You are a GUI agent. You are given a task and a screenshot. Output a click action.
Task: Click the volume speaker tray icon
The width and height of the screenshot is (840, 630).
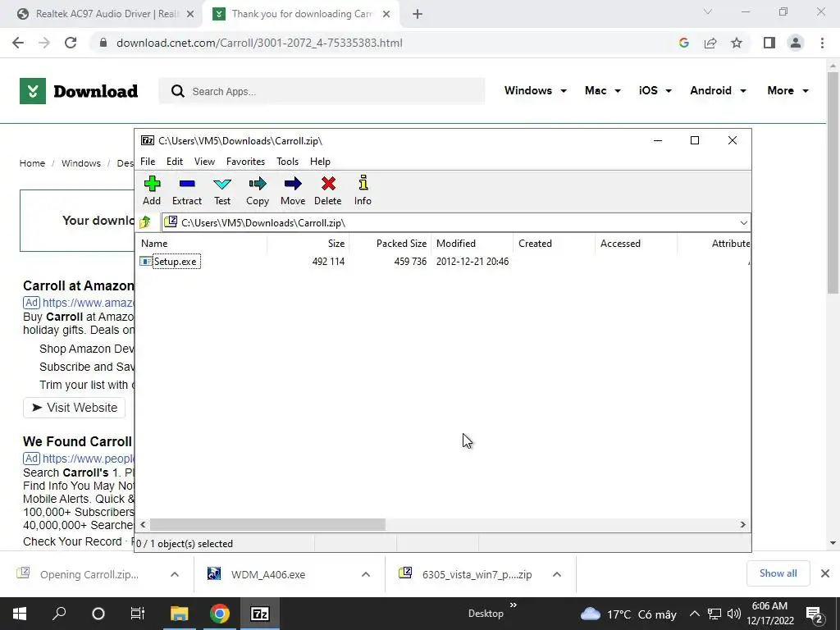click(x=734, y=614)
